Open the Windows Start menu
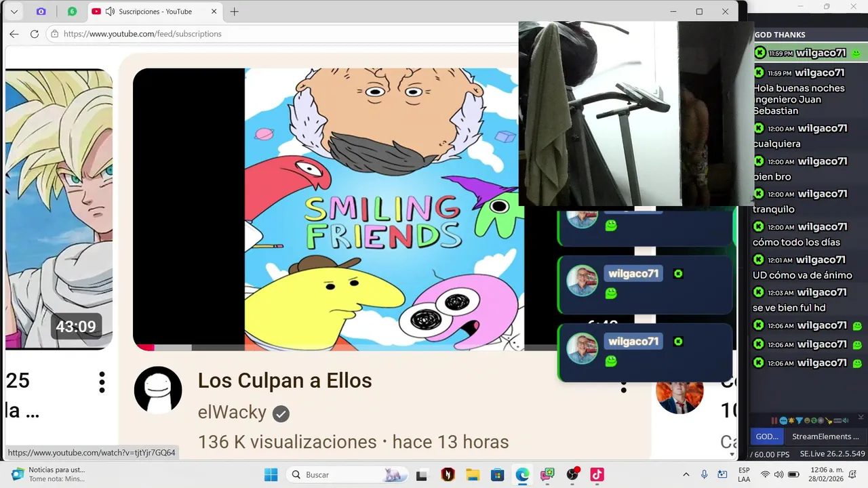868x488 pixels. point(271,474)
